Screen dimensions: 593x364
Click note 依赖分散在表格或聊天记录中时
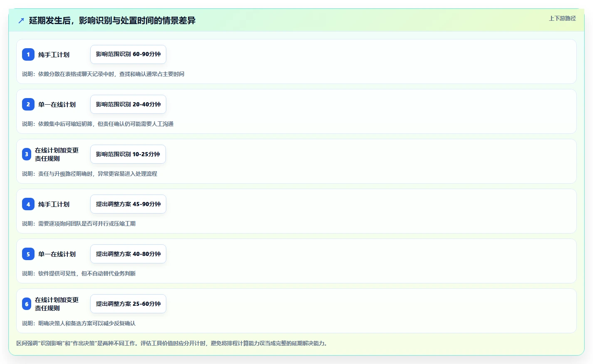103,74
